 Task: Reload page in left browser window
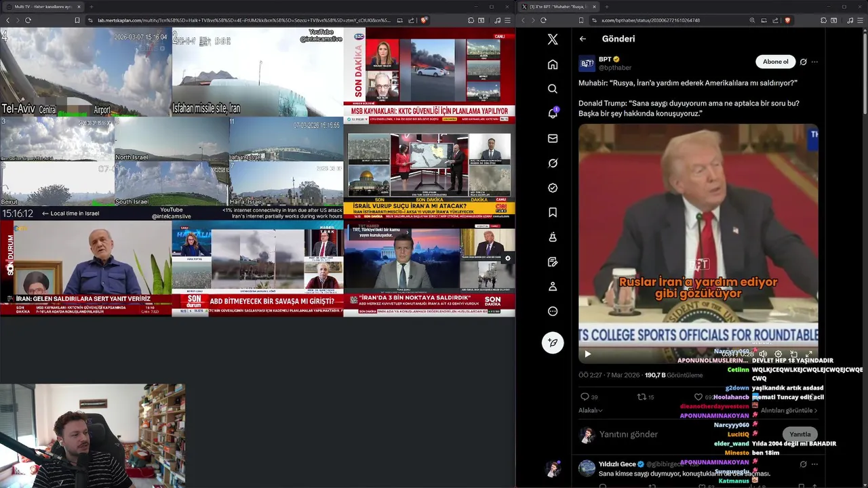tap(28, 20)
